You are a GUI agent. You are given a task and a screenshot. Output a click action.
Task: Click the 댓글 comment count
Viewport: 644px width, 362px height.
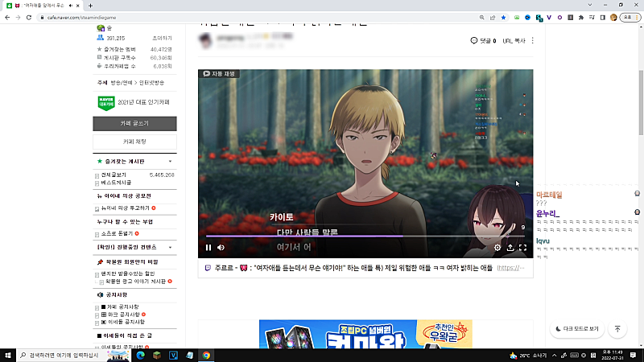coord(483,41)
